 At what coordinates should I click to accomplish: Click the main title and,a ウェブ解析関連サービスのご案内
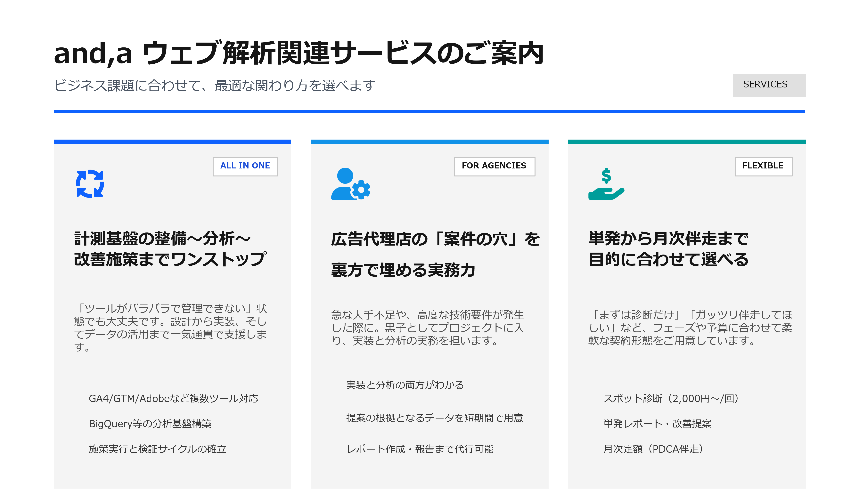tap(298, 53)
